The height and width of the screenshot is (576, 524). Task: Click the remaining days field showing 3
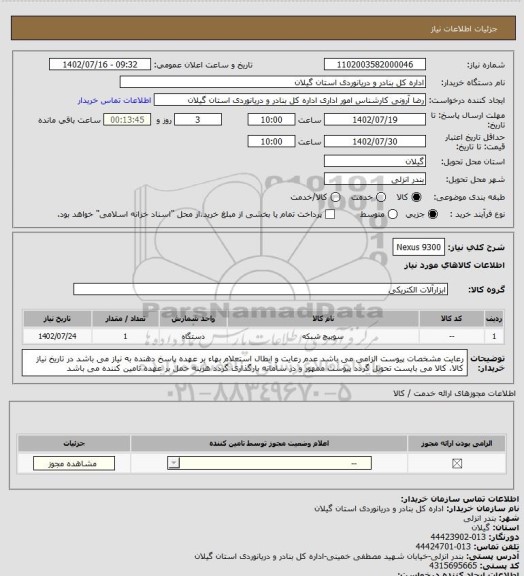(198, 120)
